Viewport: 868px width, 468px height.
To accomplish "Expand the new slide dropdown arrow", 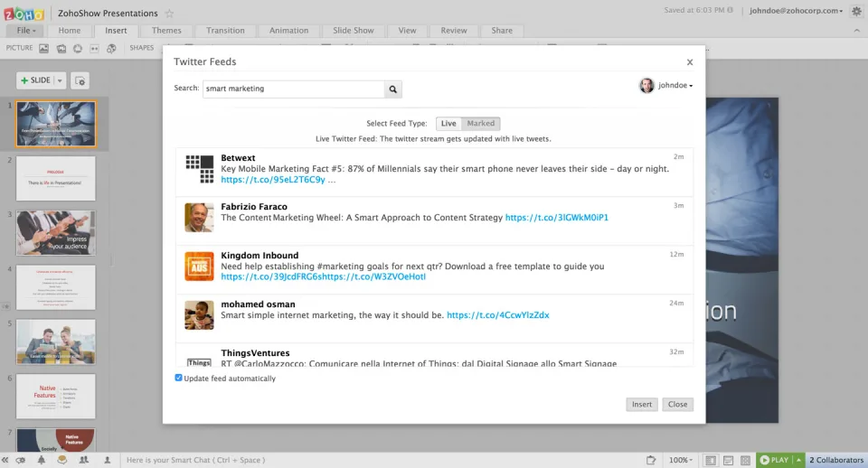I will click(60, 80).
